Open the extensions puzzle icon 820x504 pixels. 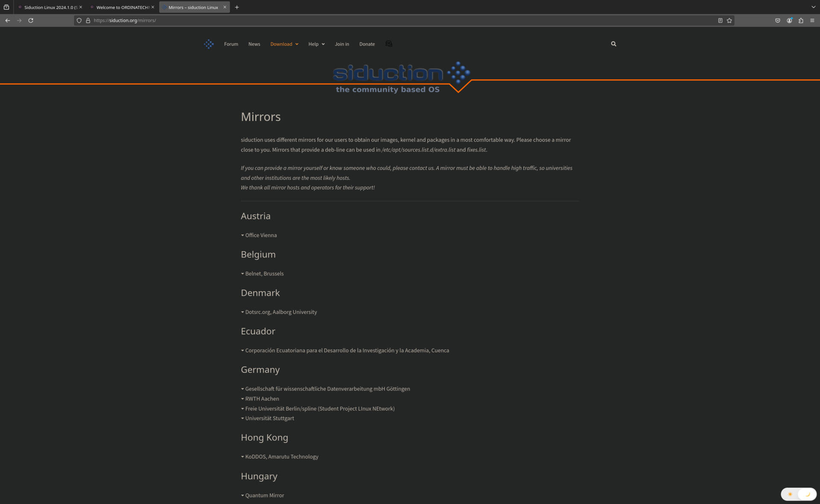tap(801, 20)
